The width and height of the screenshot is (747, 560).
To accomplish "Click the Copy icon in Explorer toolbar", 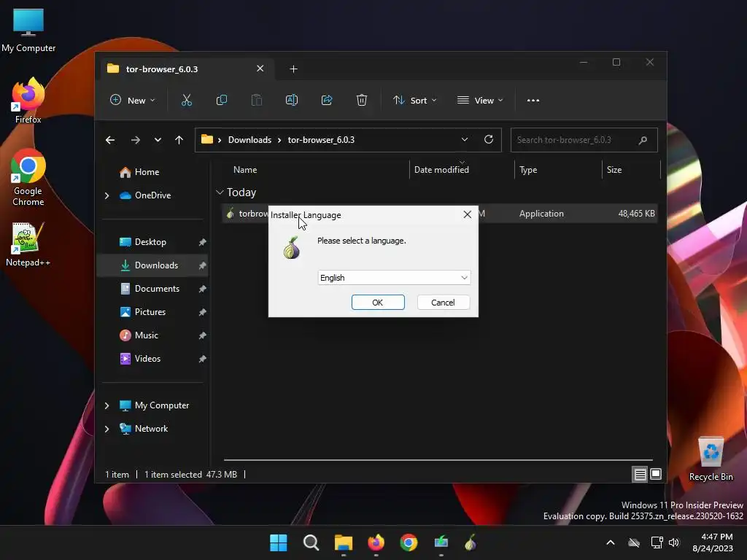I will coord(222,100).
